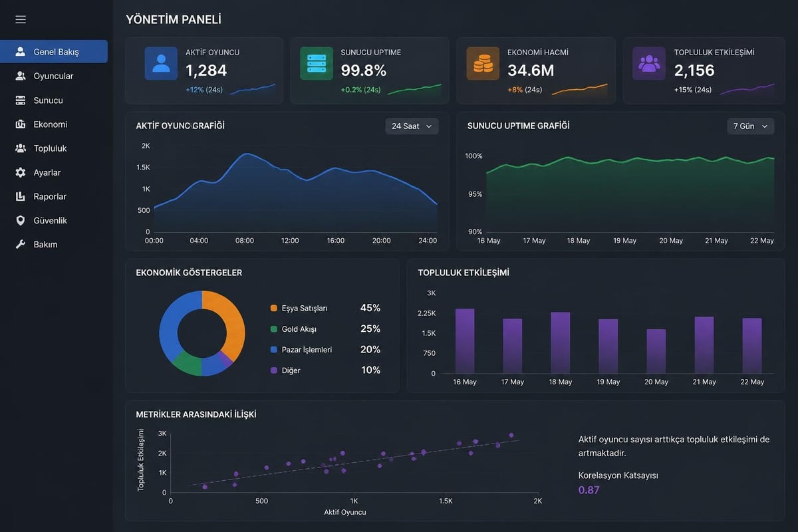Screen dimensions: 798x532
Task: Click the 20 May community bar
Action: (656, 351)
